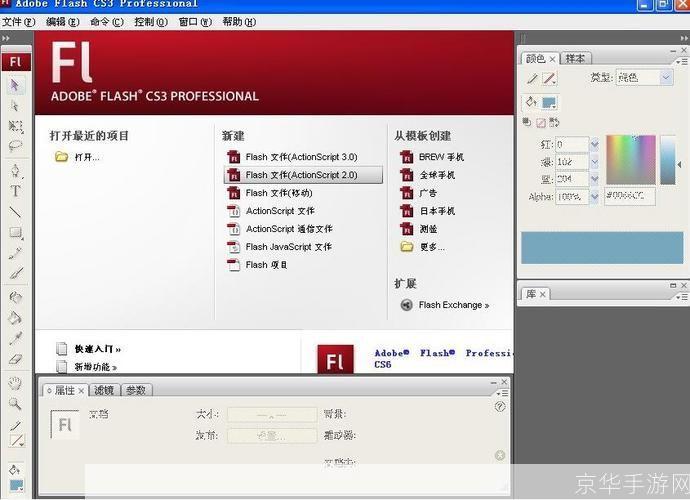Click the No Color button in Color panel
The image size is (690, 500).
[x=540, y=122]
